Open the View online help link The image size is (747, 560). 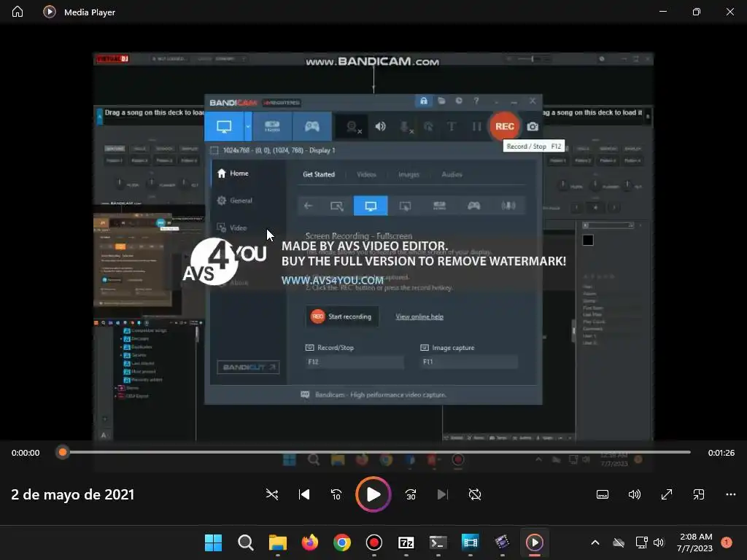tap(419, 316)
